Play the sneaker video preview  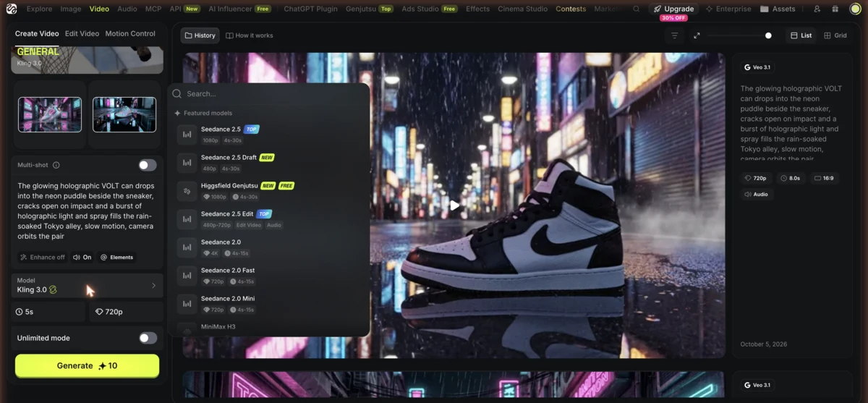pyautogui.click(x=454, y=205)
